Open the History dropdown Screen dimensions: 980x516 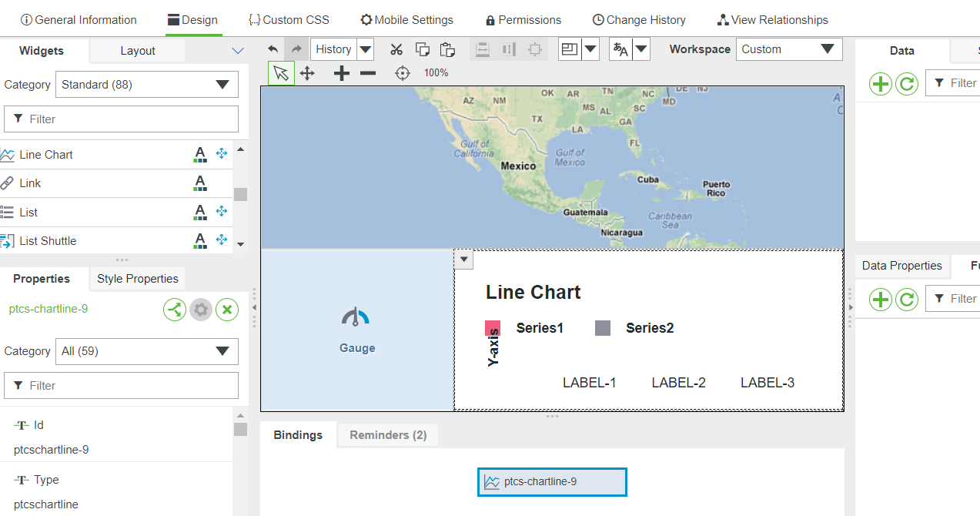[366, 49]
